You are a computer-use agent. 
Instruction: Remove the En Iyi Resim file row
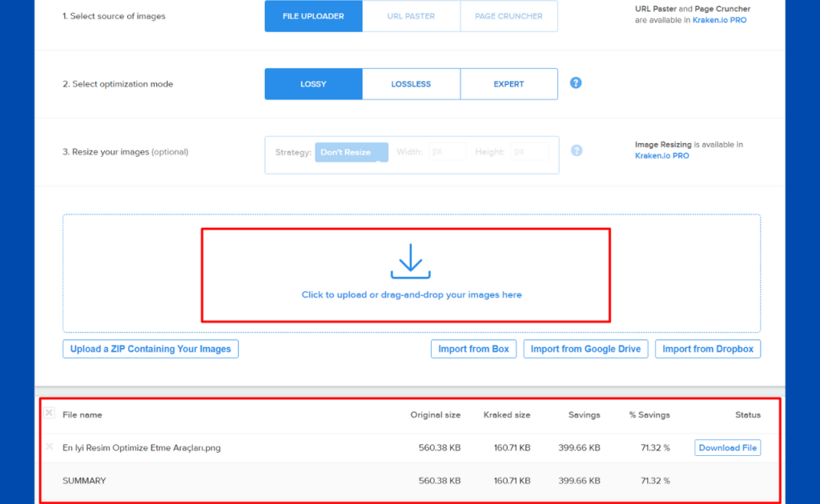point(50,446)
